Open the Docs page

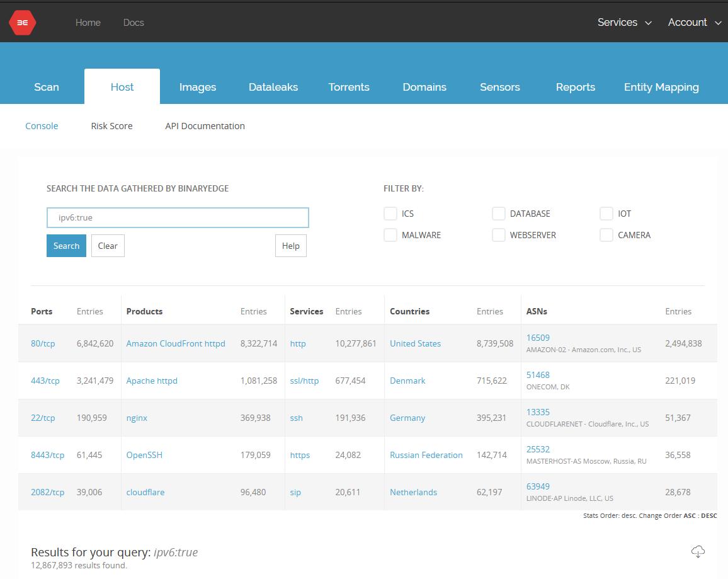pos(134,22)
